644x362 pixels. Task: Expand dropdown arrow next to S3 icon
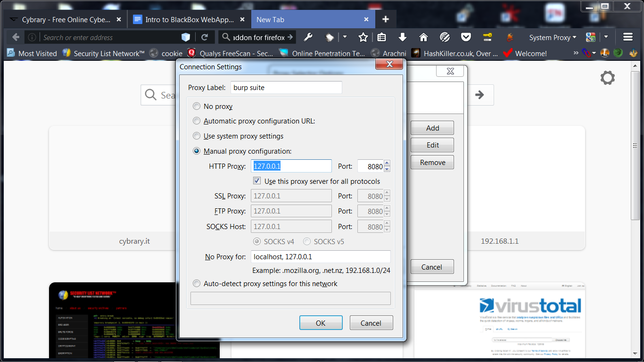click(x=606, y=37)
